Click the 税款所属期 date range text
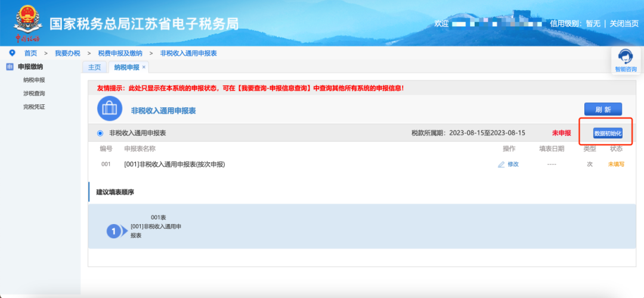Viewport: 644px width, 298px height. point(468,133)
